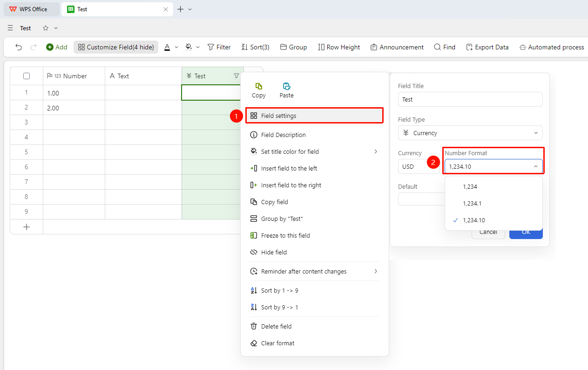Switch to the WPS Office tab
Image resolution: width=588 pixels, height=370 pixels.
[x=32, y=9]
